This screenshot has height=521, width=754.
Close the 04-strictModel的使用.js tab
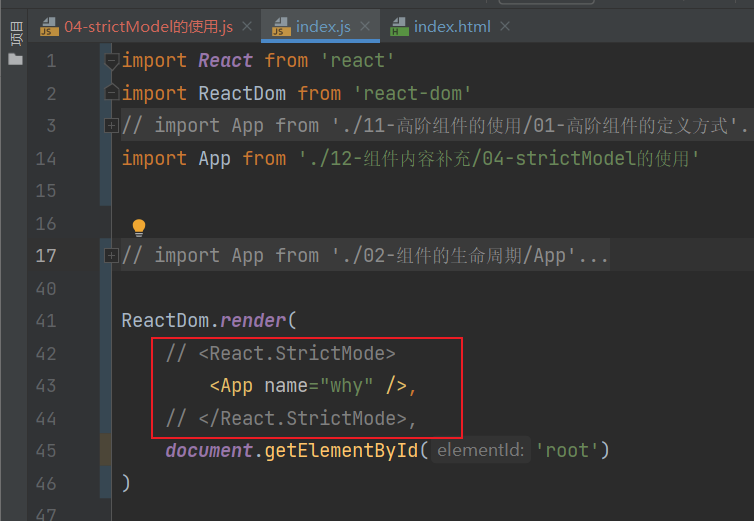(247, 26)
